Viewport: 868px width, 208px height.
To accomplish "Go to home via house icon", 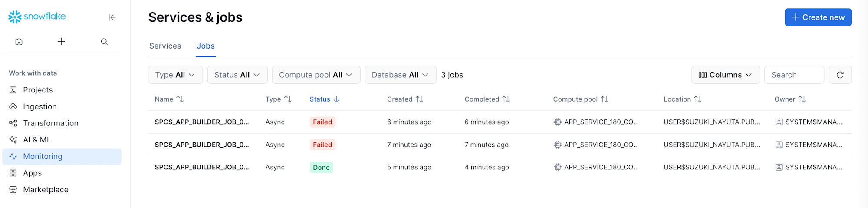I will [x=19, y=42].
